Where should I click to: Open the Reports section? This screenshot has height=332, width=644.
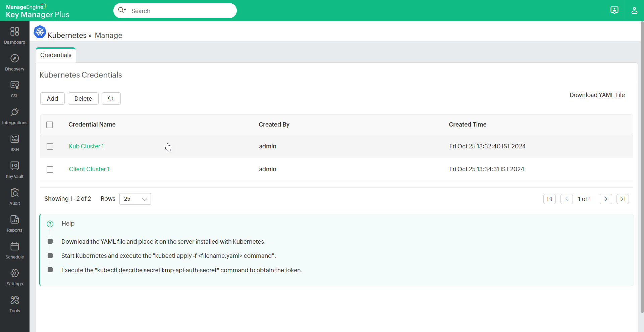(14, 223)
